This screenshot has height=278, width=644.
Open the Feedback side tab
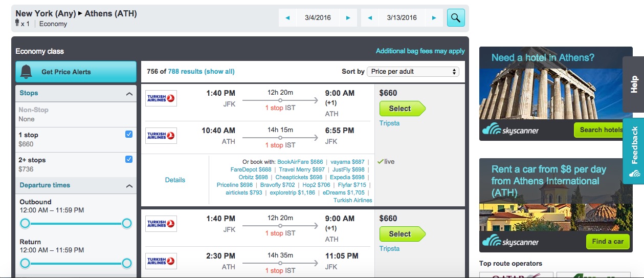coord(634,151)
